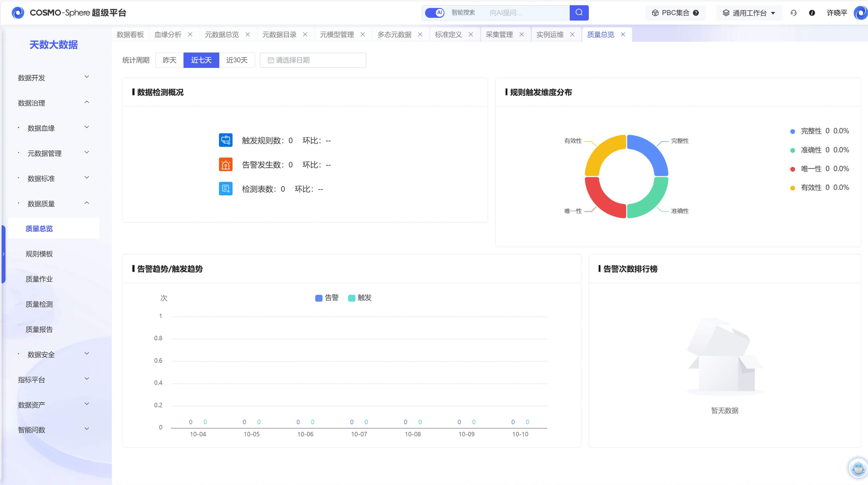Select the 近七天 statistics period
The height and width of the screenshot is (485, 868).
click(201, 60)
